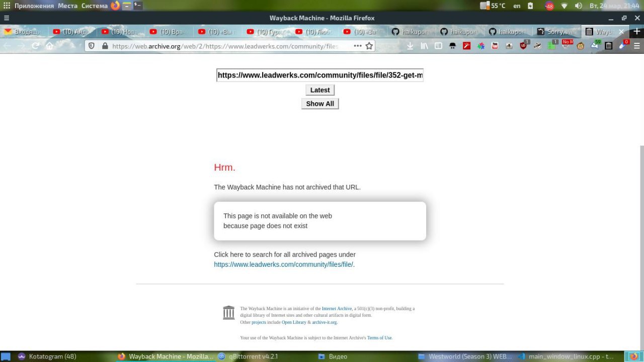Click the Internet Archive logo in footer
This screenshot has width=644, height=362.
tap(228, 313)
